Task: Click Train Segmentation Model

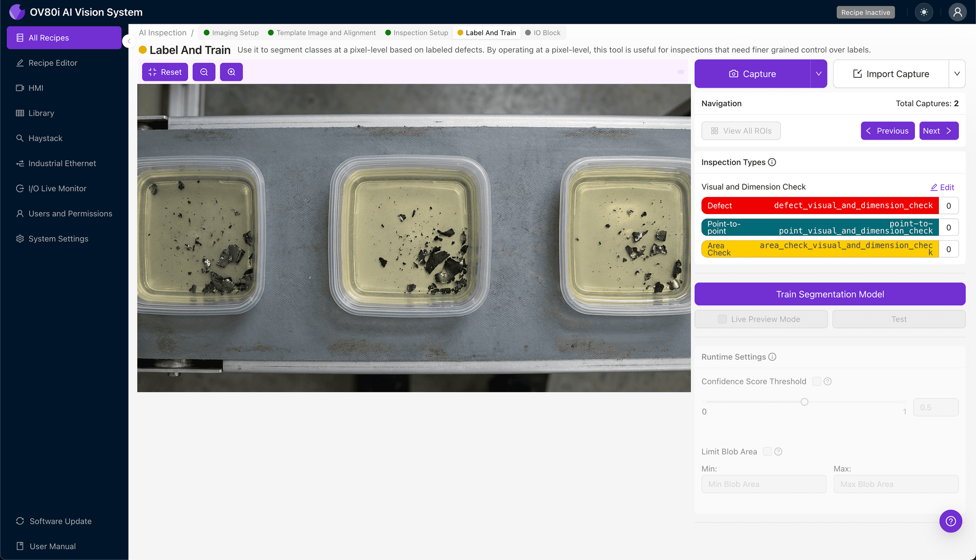Action: [x=830, y=294]
